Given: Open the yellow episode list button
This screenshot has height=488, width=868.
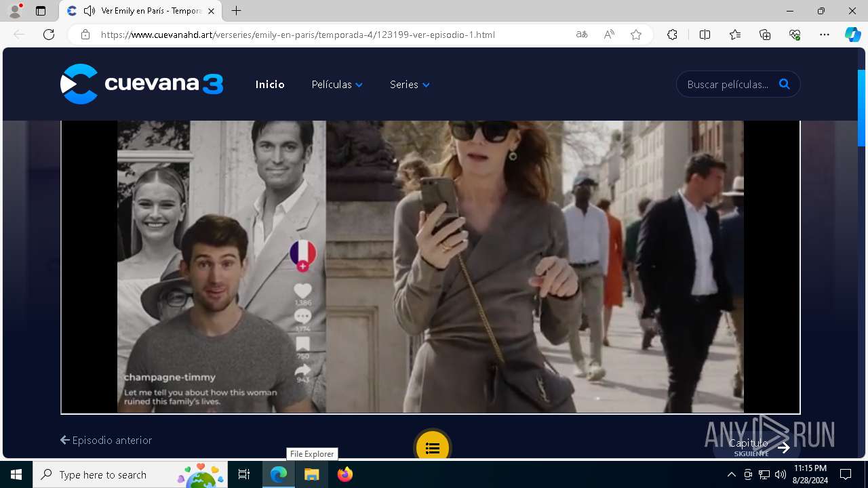Looking at the screenshot, I should (x=433, y=447).
